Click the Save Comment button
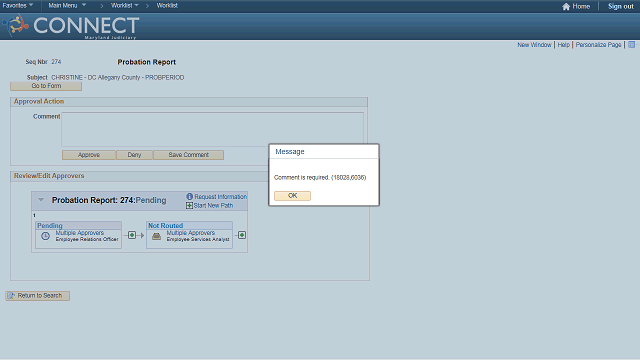The image size is (640, 360). (188, 155)
